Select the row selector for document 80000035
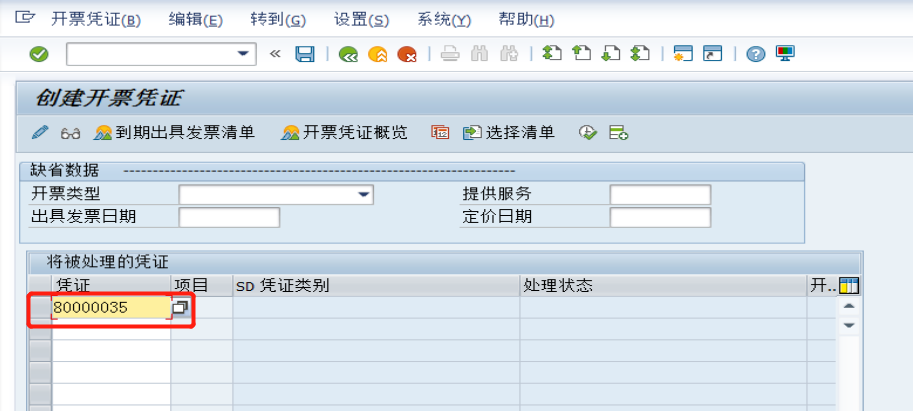Viewport: 913px width, 411px height. click(40, 307)
